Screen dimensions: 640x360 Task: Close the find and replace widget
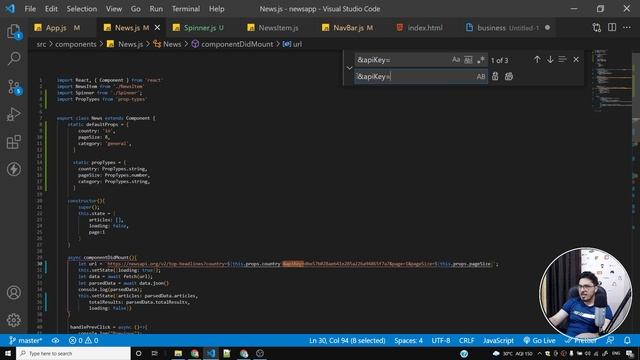coord(576,60)
